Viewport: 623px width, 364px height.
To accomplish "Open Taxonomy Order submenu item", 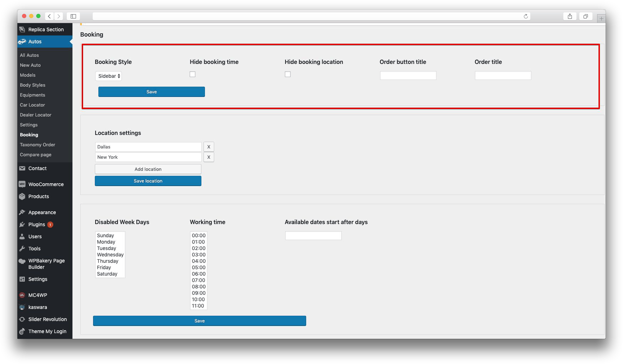I will pos(38,145).
